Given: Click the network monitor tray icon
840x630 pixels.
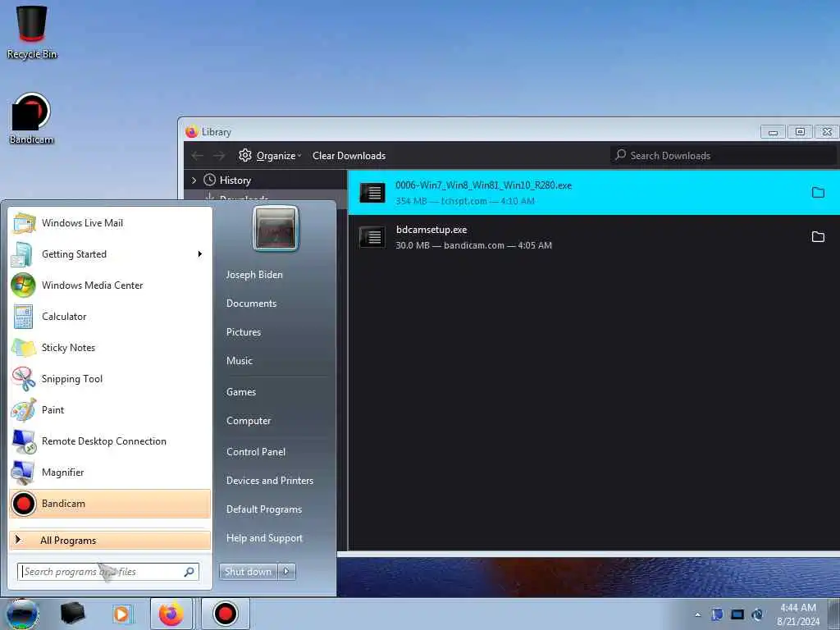Looking at the screenshot, I should pos(737,614).
